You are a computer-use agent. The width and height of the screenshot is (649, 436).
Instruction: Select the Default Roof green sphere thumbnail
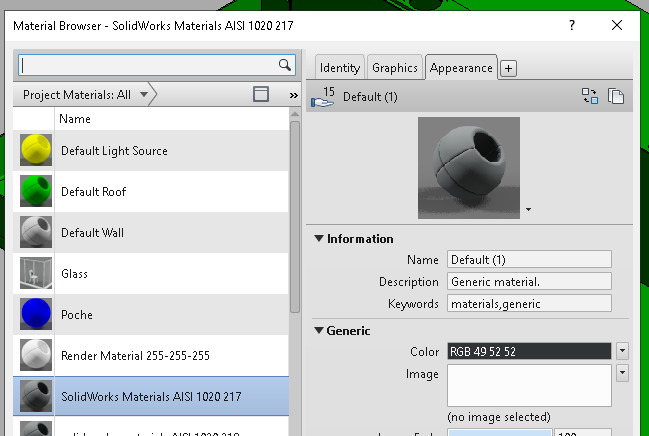point(36,191)
